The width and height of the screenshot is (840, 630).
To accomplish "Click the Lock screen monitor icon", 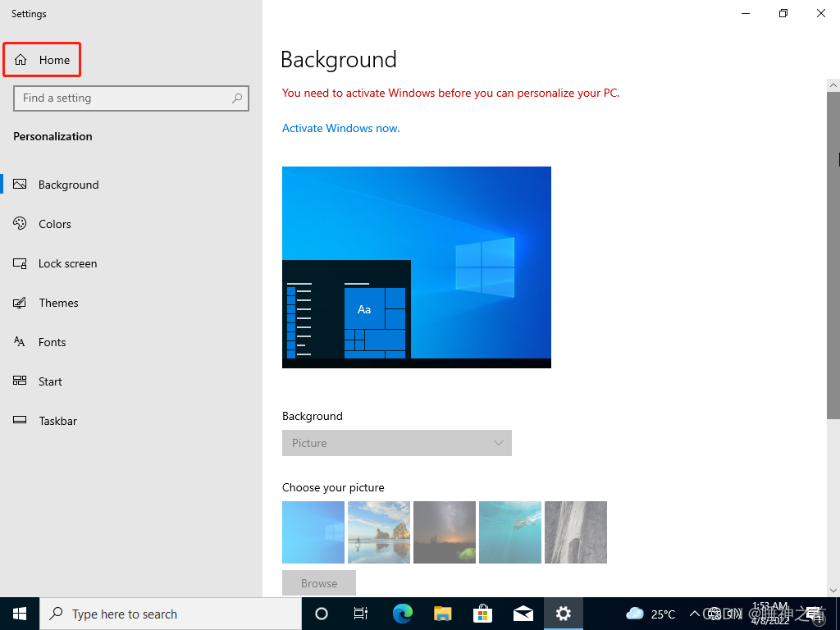I will [20, 263].
